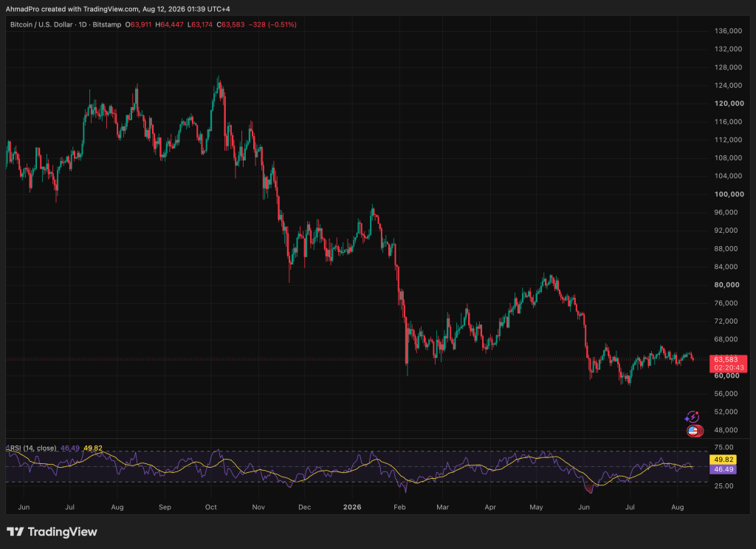Click the close value C63,583 in legend

coord(230,24)
